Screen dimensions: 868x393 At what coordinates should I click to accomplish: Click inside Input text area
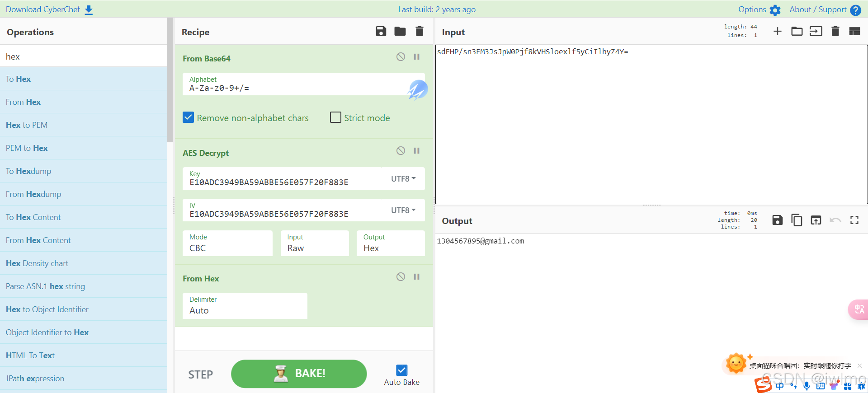click(651, 124)
